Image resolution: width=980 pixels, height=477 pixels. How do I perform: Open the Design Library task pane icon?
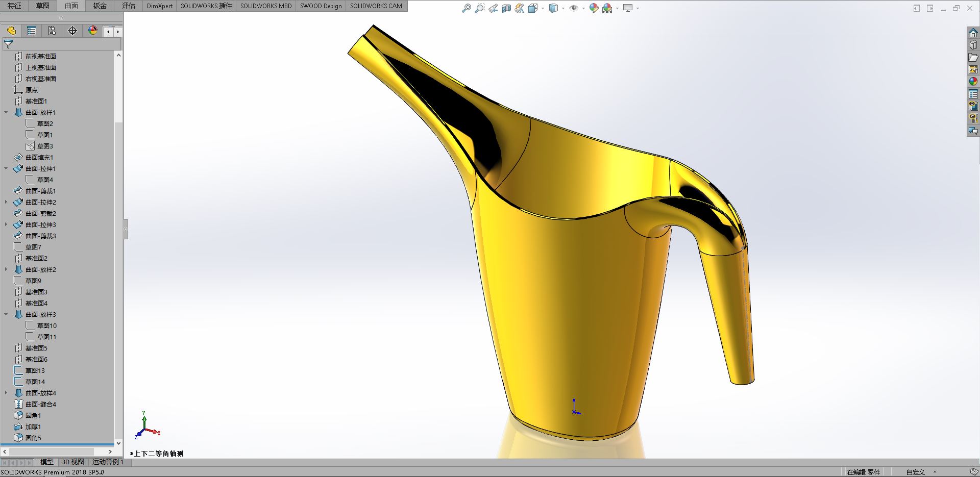[973, 45]
